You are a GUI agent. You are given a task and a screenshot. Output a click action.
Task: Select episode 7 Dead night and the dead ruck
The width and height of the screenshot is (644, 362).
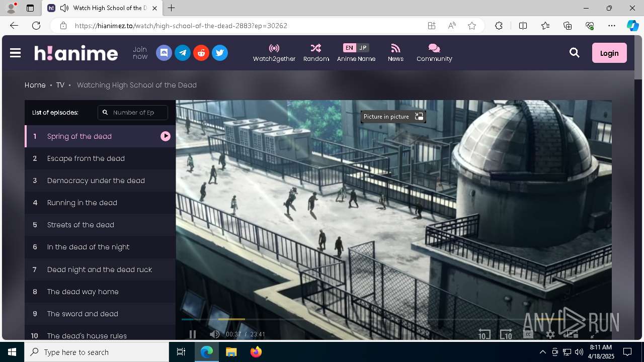click(x=100, y=269)
